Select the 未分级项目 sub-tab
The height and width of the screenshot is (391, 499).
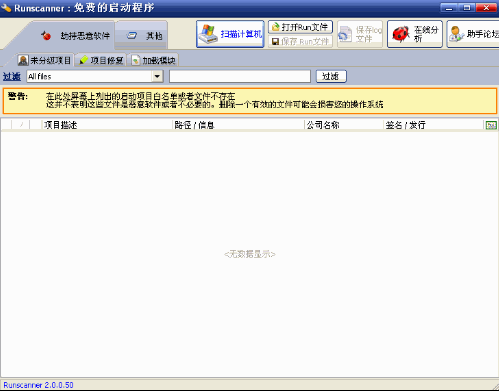coord(45,60)
